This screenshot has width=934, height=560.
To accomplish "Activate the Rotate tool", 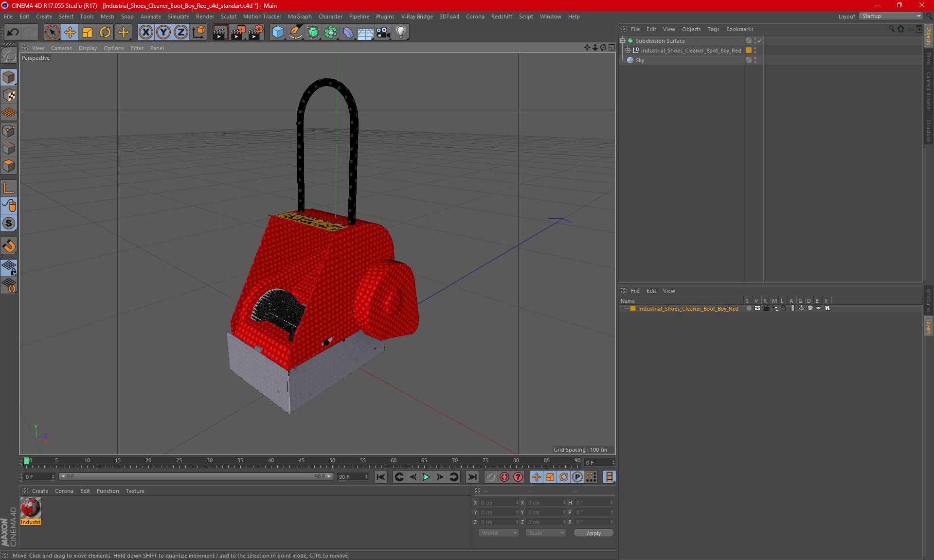I will [105, 33].
